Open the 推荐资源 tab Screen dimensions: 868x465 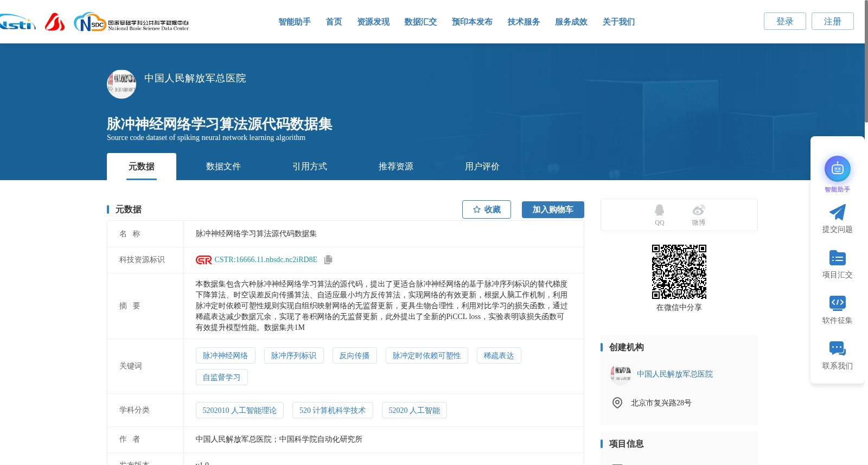tap(395, 167)
